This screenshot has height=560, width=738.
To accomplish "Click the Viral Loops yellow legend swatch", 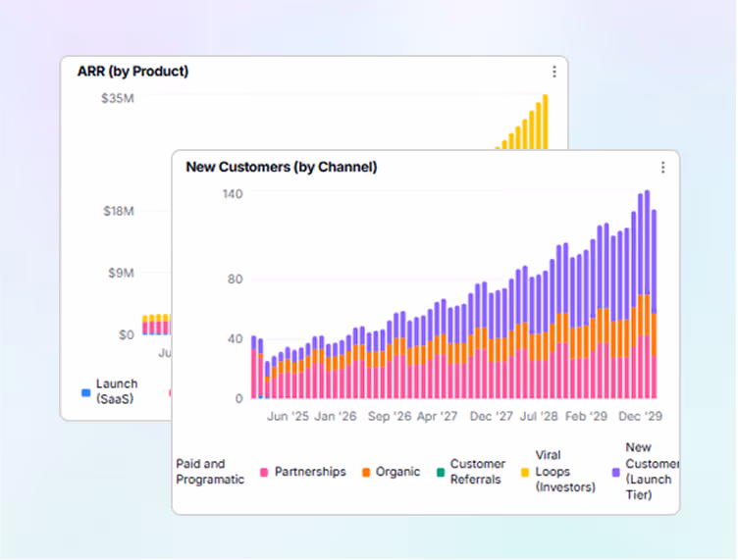I will [525, 473].
